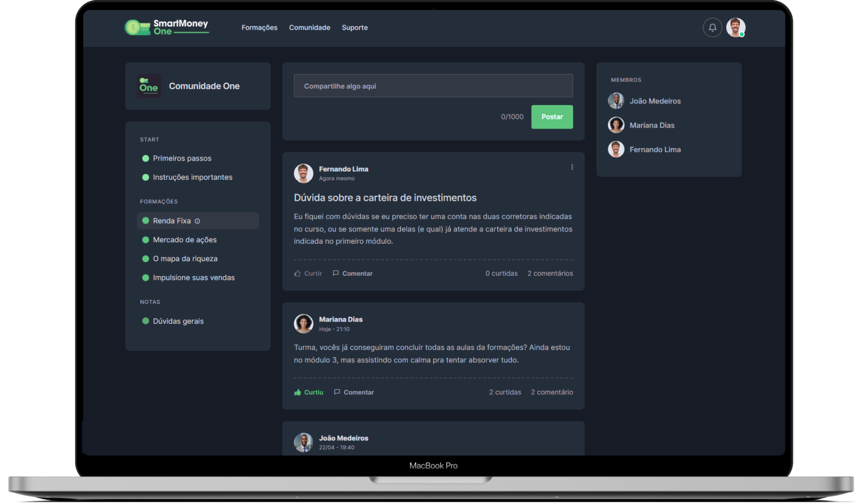Open the comment icon on Fernando Lima's post
This screenshot has height=504, width=862.
click(336, 273)
